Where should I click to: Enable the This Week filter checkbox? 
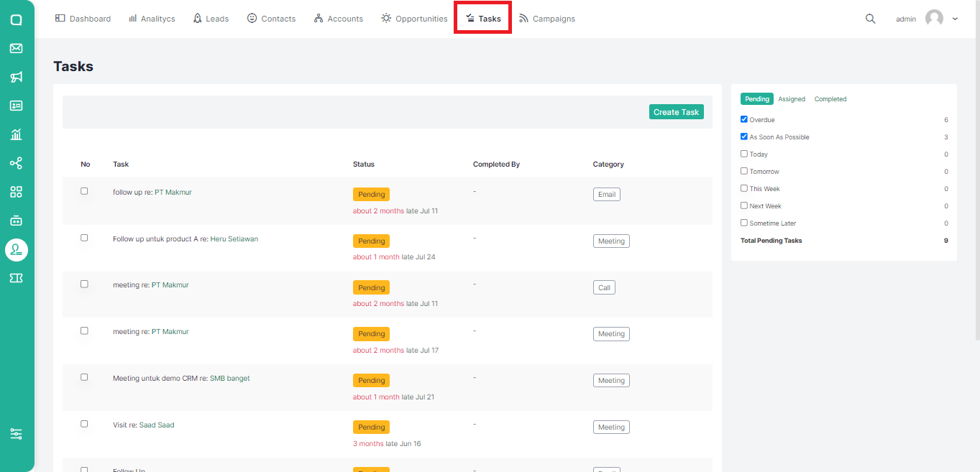(744, 188)
